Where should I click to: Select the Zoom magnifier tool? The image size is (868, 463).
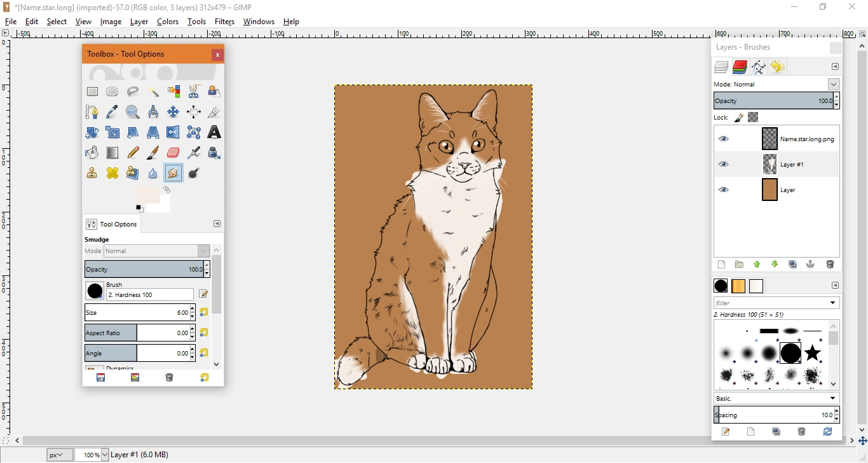point(133,112)
